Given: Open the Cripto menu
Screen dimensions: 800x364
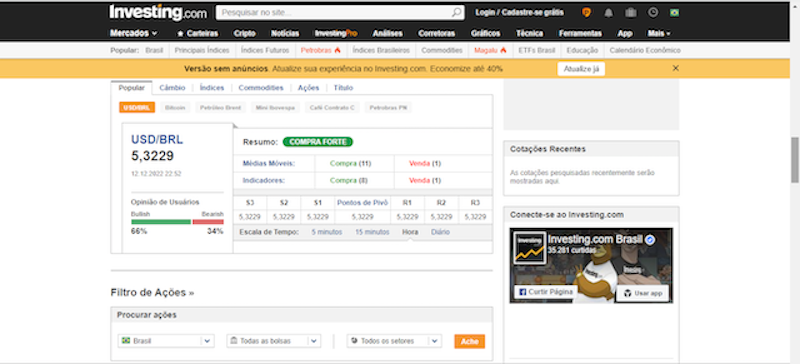Looking at the screenshot, I should (244, 33).
